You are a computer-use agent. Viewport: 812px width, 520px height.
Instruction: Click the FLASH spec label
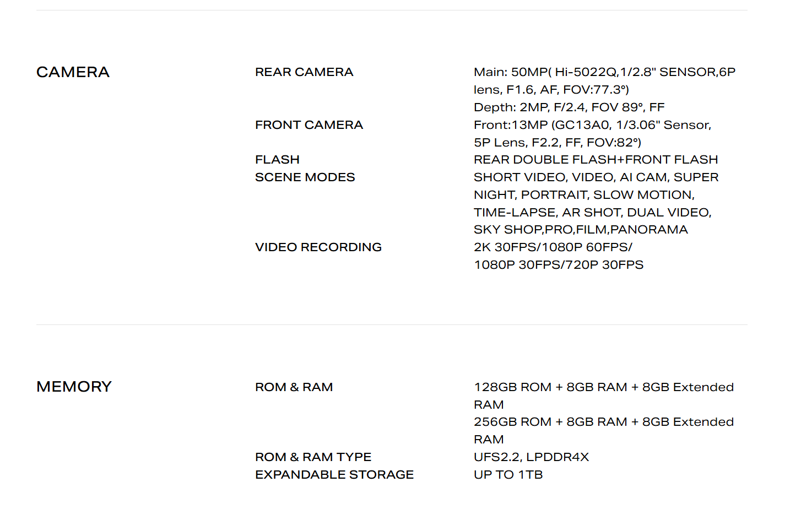point(277,160)
